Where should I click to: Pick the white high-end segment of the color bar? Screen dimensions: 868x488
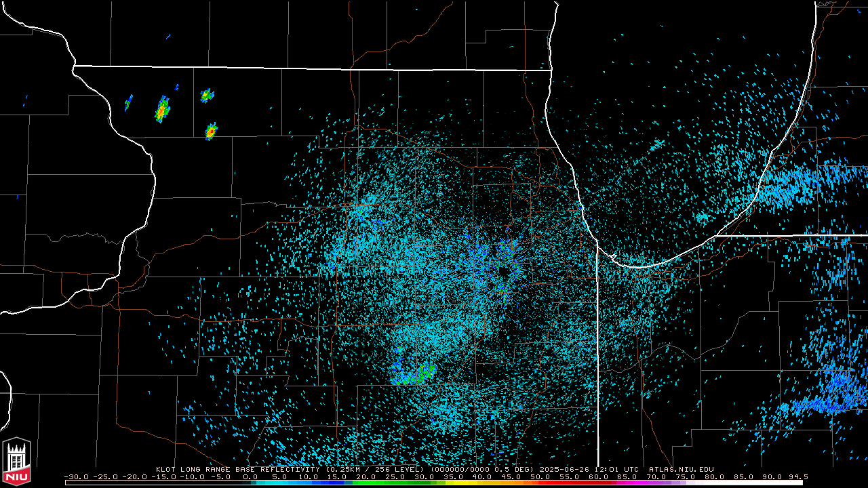pyautogui.click(x=753, y=483)
